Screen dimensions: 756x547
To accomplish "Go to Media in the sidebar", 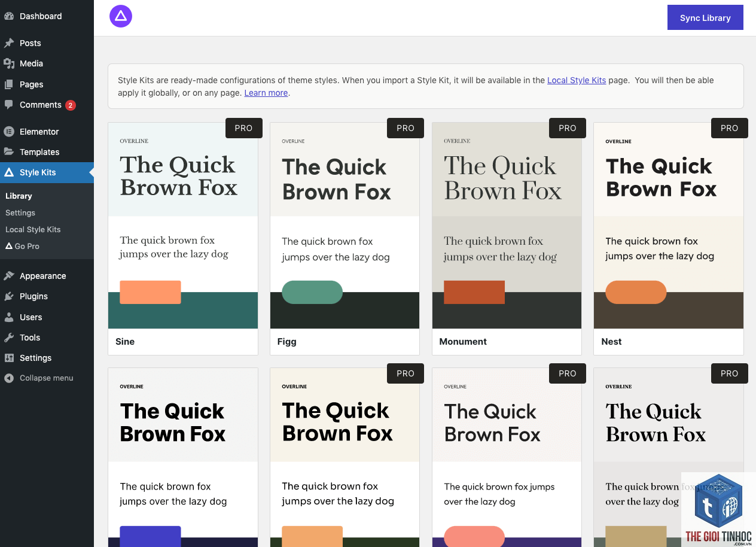I will pos(47,63).
